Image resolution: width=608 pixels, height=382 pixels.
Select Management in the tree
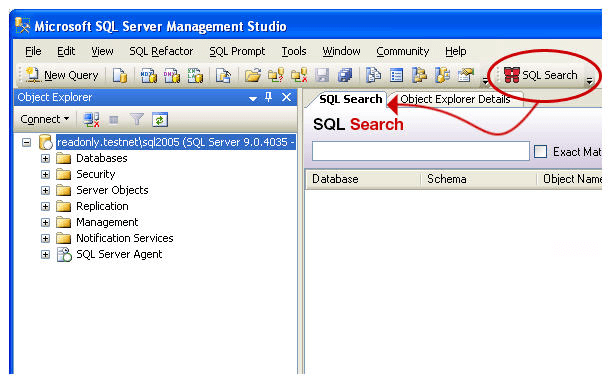[107, 222]
